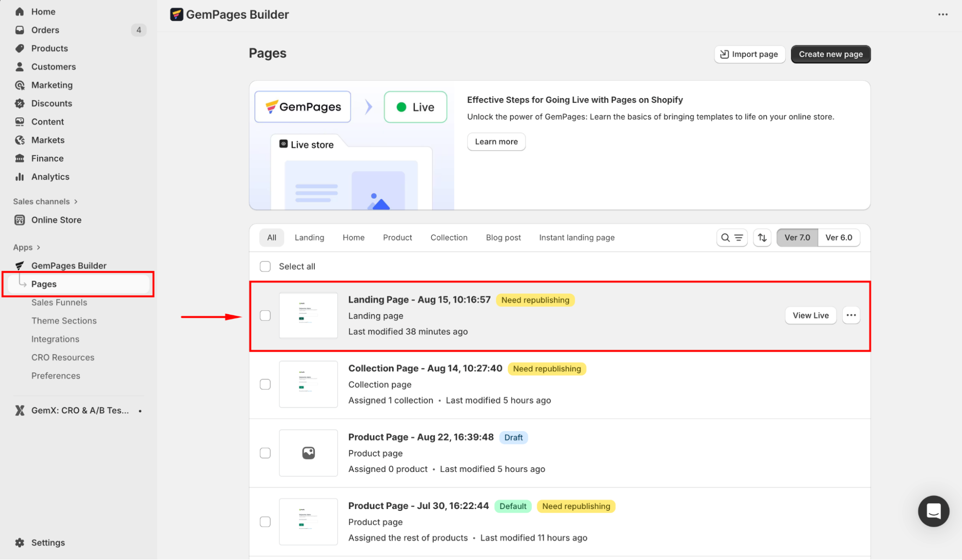Tick the Landing Page Aug 15 checkbox
This screenshot has width=962, height=560.
click(265, 316)
